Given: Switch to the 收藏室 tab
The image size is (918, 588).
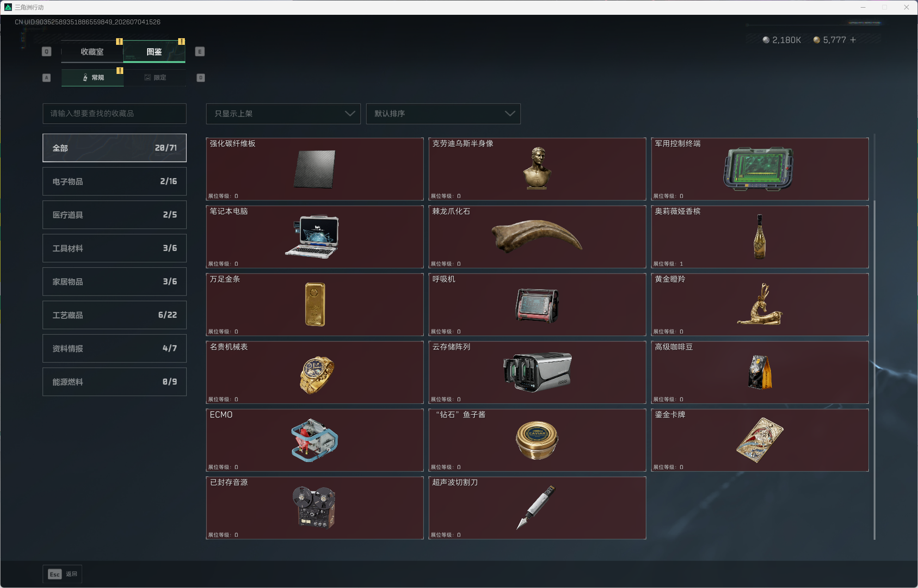Looking at the screenshot, I should (x=92, y=52).
